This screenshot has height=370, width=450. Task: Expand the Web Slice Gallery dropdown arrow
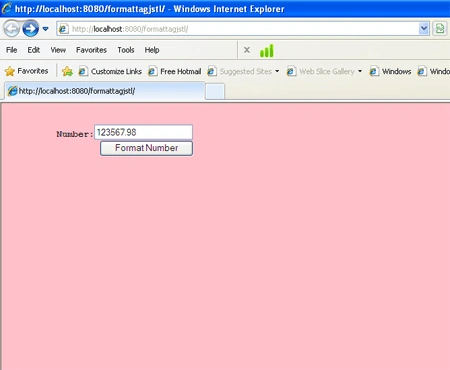[360, 71]
